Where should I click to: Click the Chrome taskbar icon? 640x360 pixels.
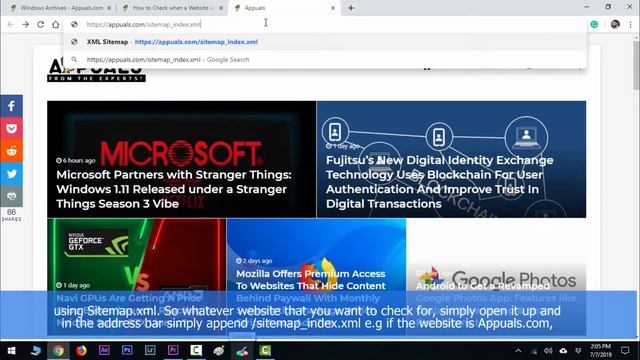tap(58, 351)
